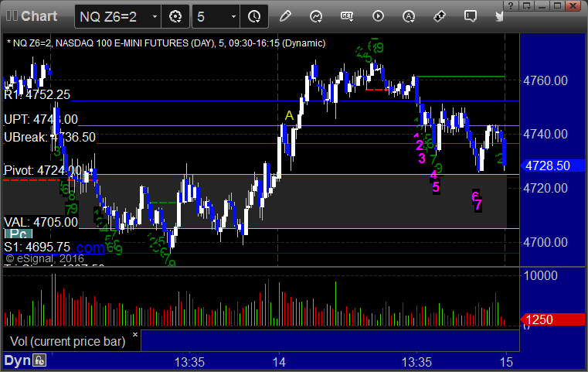Click the Chart window title text
The image size is (588, 372).
coord(39,15)
